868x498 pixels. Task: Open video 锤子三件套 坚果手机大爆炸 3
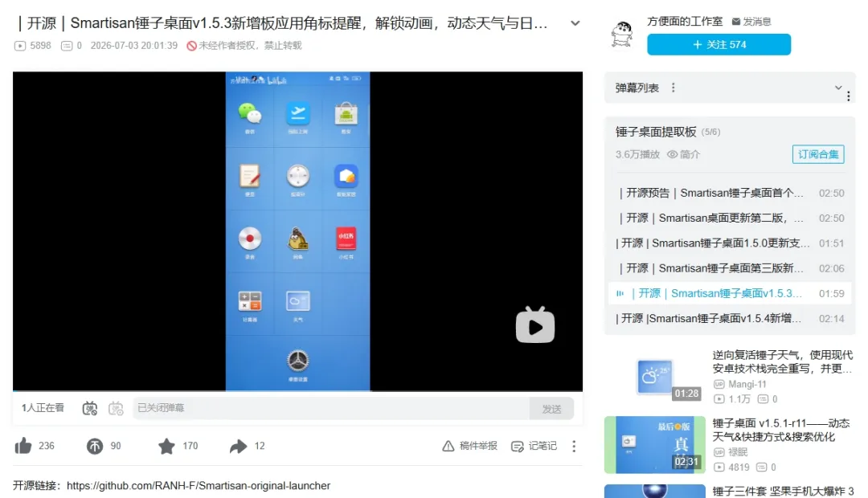coord(783,492)
